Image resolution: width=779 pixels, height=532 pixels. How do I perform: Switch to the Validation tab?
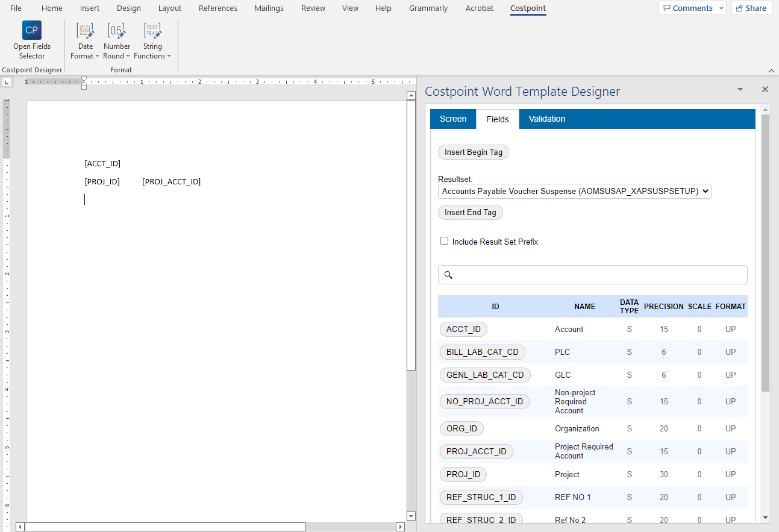point(546,119)
